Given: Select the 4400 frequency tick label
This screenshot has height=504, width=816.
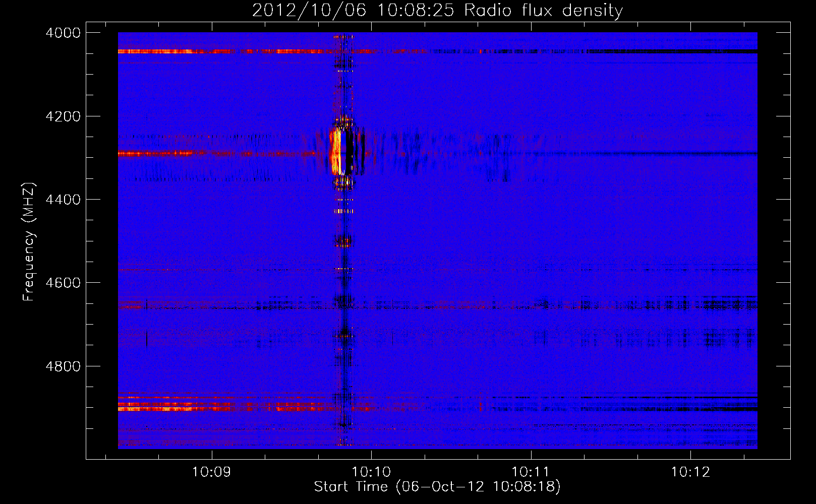Looking at the screenshot, I should 63,200.
